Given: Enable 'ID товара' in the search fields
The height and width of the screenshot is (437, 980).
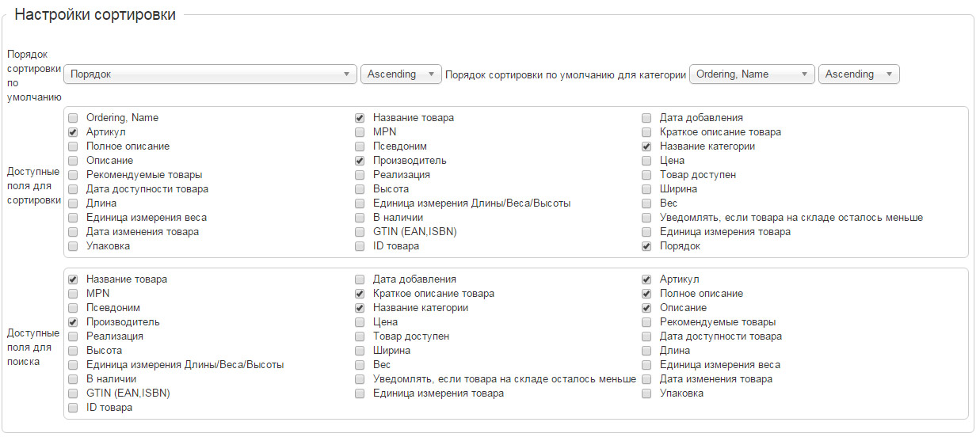Looking at the screenshot, I should pyautogui.click(x=73, y=408).
